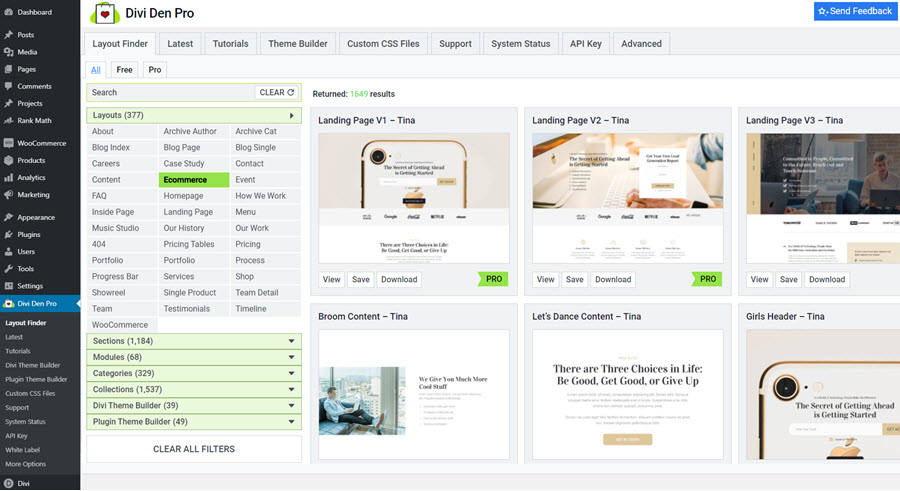Screen dimensions: 900x491
Task: Open the Analytics bar chart icon
Action: click(8, 178)
